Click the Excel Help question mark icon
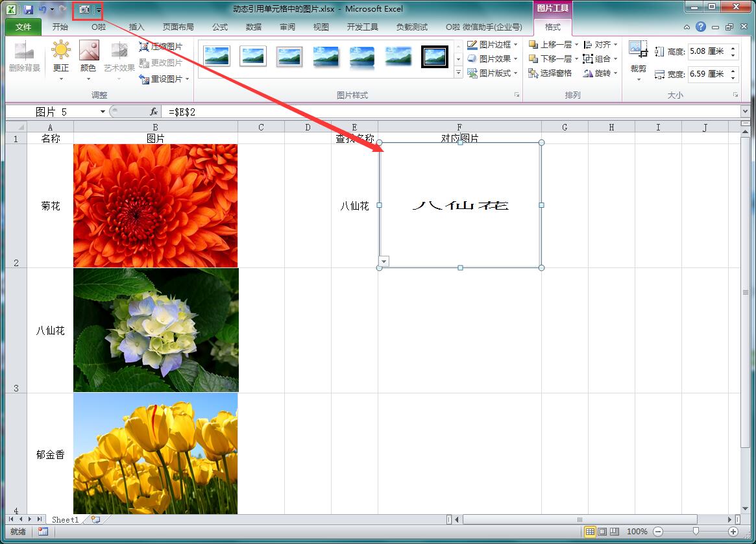The width and height of the screenshot is (756, 544). click(701, 27)
